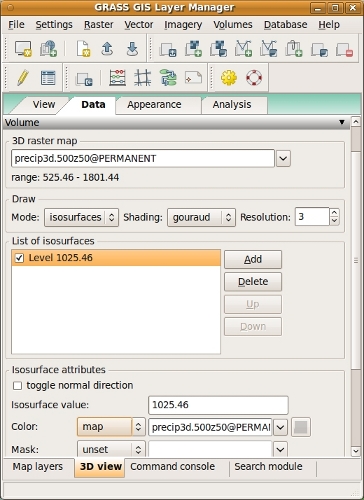This screenshot has height=500, width=364.
Task: Click the Save workspace down-arrow icon
Action: pyautogui.click(x=132, y=49)
